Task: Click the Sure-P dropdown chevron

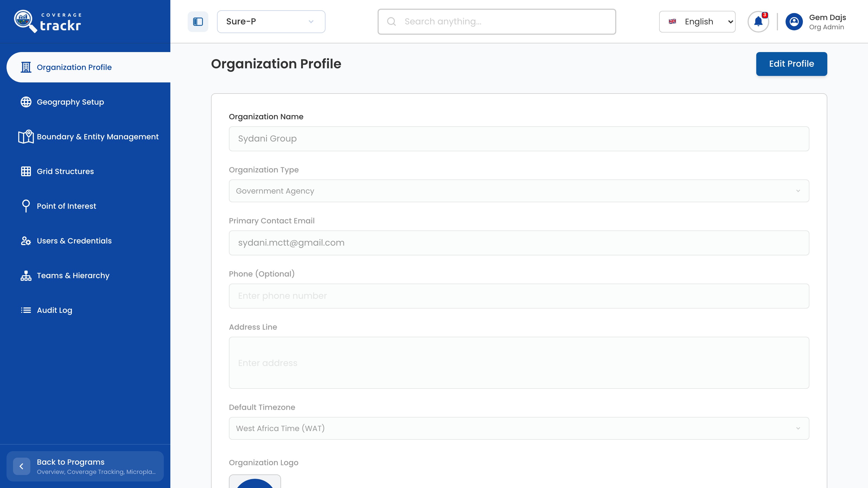Action: pyautogui.click(x=311, y=22)
